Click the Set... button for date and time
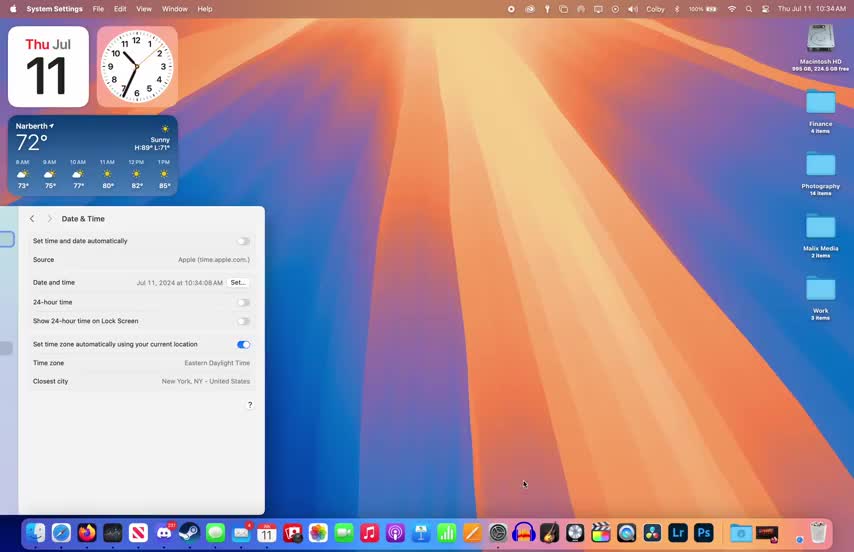 238,283
